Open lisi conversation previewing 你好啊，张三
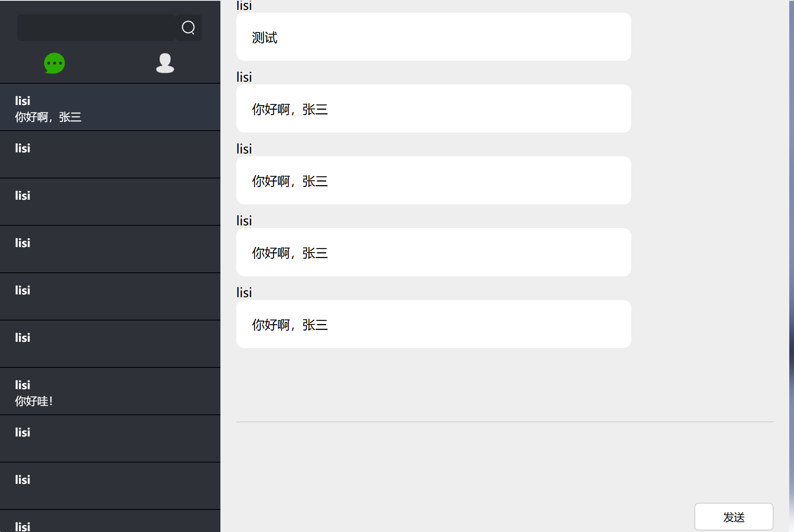 [110, 107]
